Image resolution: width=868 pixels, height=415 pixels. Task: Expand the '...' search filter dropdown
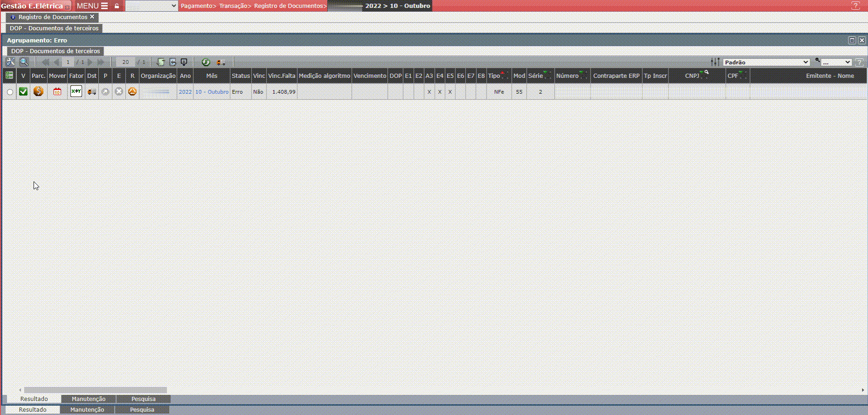coord(836,62)
